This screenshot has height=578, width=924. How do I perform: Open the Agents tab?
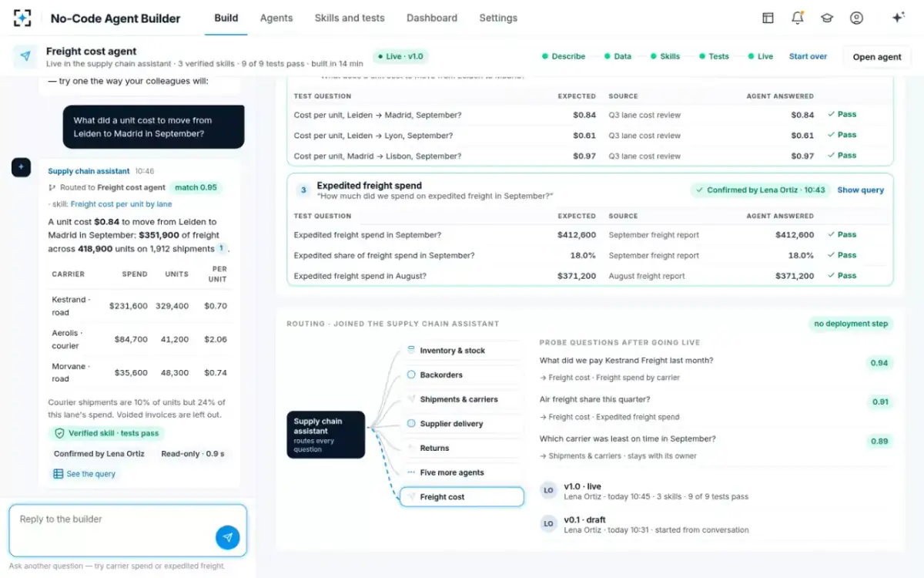276,18
